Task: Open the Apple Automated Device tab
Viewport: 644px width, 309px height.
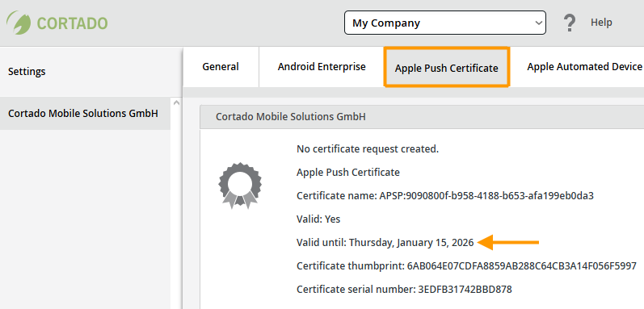Action: click(x=584, y=67)
